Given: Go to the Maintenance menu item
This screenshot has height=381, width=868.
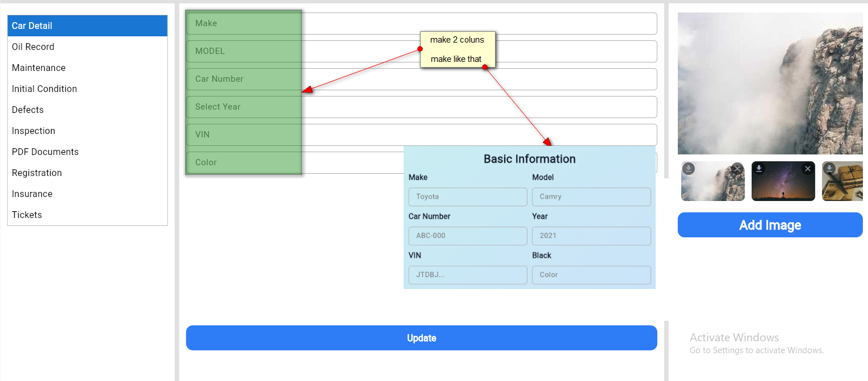Looking at the screenshot, I should [x=39, y=68].
